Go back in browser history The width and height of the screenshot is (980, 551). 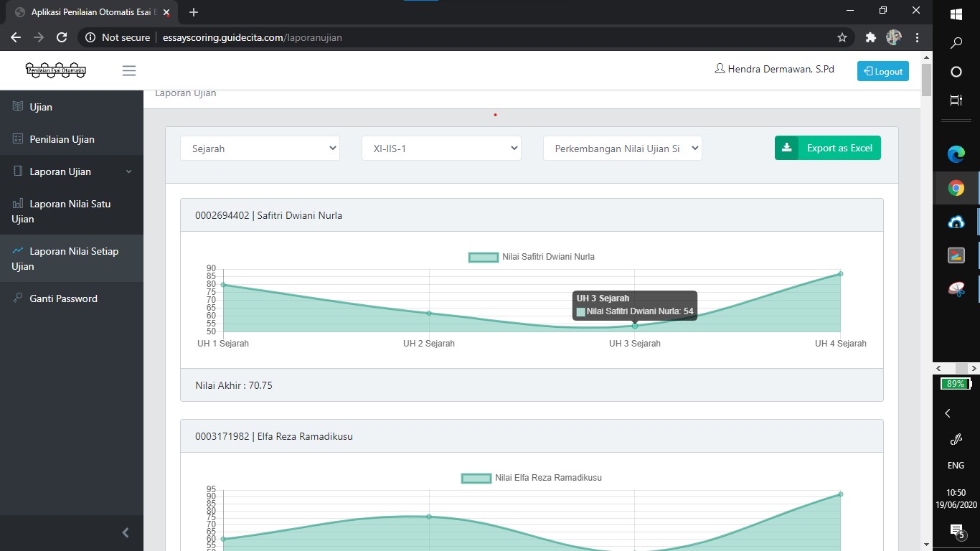tap(16, 37)
